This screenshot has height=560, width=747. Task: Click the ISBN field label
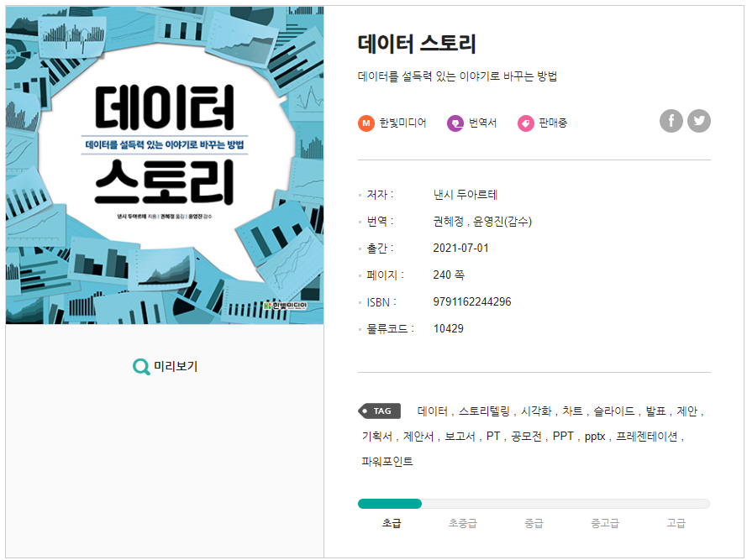point(381,302)
